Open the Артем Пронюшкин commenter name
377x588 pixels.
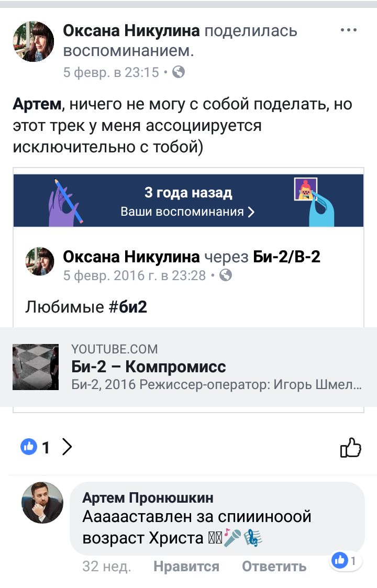tap(148, 497)
